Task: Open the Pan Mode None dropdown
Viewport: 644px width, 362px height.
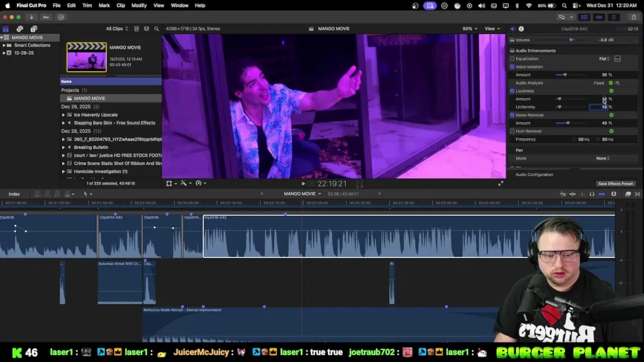Action: pyautogui.click(x=603, y=158)
